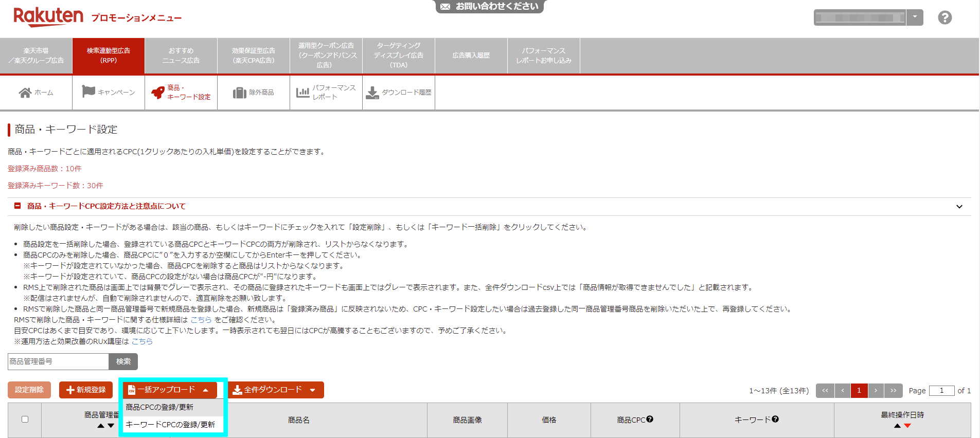The image size is (980, 438).
Task: Click the 商品名 column header
Action: click(x=299, y=420)
